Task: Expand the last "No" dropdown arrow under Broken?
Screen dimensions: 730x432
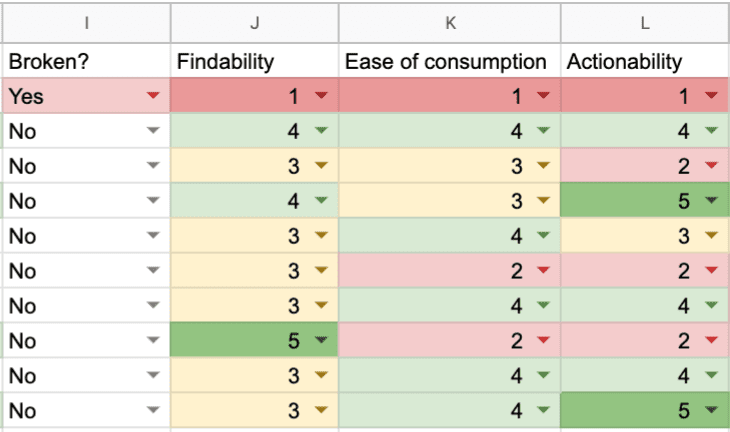Action: point(153,410)
